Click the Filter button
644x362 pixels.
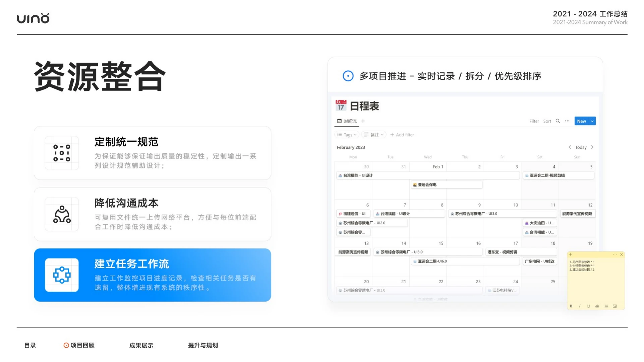point(534,121)
